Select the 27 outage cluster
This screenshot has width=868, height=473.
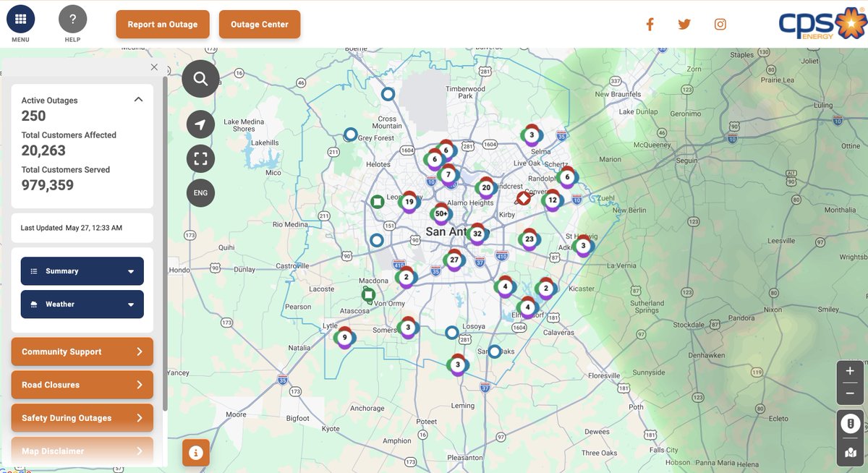(x=454, y=260)
